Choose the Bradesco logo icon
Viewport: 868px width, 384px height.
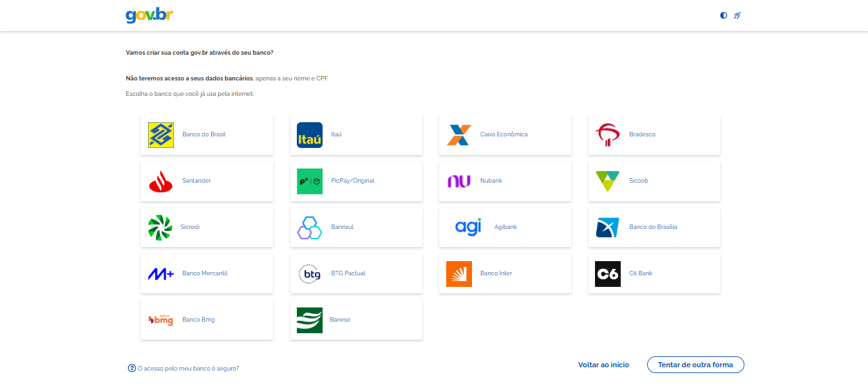[x=607, y=135]
